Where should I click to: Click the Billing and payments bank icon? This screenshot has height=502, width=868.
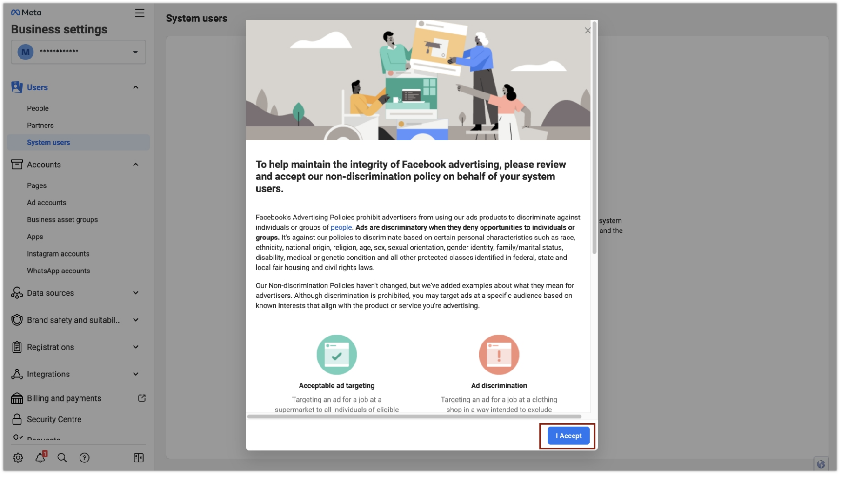click(17, 398)
